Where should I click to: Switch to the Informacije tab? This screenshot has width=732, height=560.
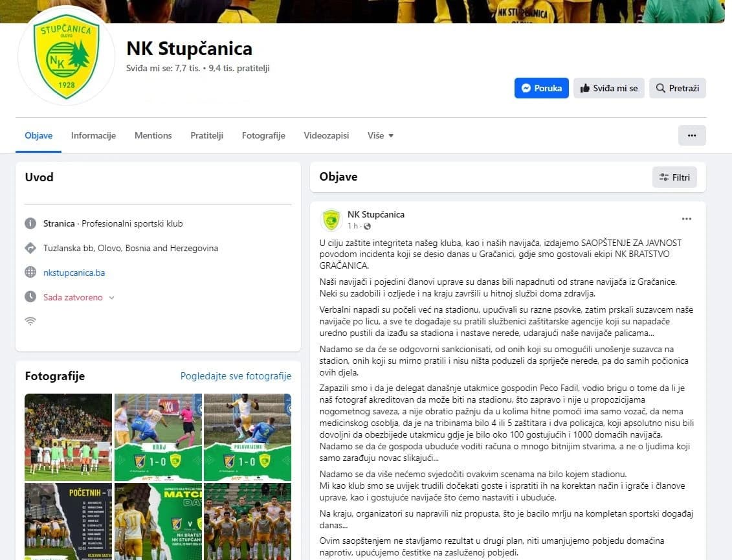point(93,135)
